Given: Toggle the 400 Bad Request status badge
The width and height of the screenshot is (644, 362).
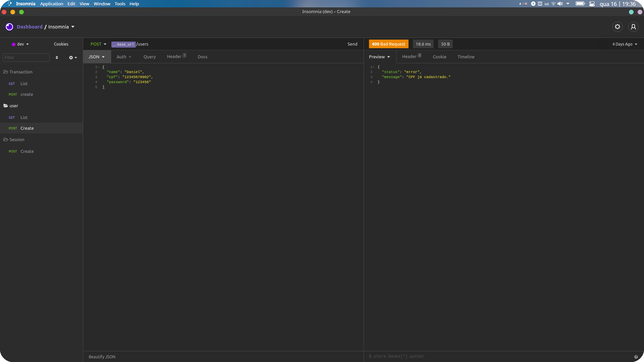Looking at the screenshot, I should coord(388,44).
